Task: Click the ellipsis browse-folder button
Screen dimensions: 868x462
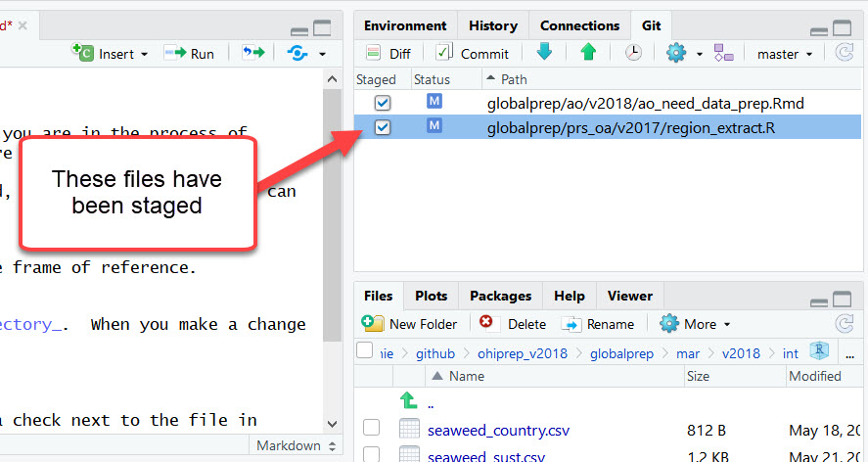Action: click(849, 355)
